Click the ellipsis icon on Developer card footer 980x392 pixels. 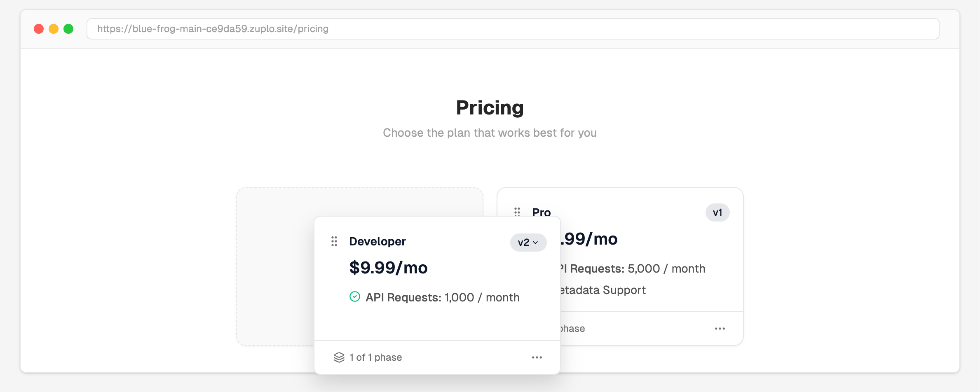tap(537, 357)
